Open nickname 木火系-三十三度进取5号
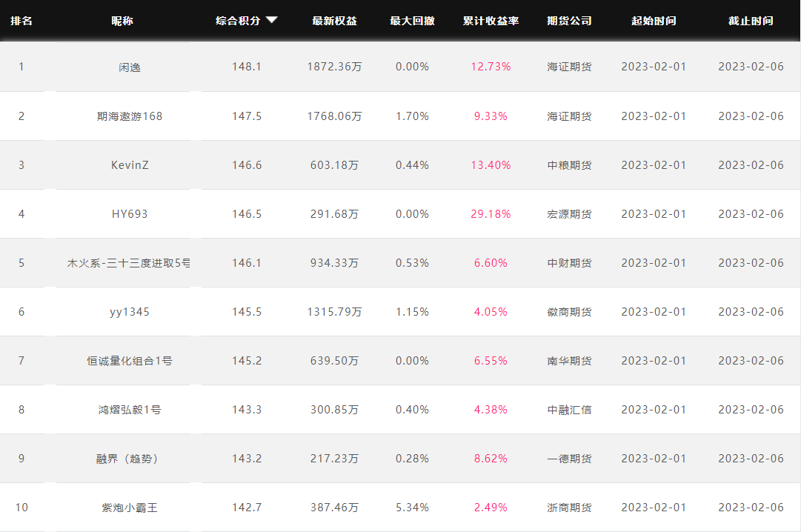This screenshot has width=801, height=532. [128, 263]
